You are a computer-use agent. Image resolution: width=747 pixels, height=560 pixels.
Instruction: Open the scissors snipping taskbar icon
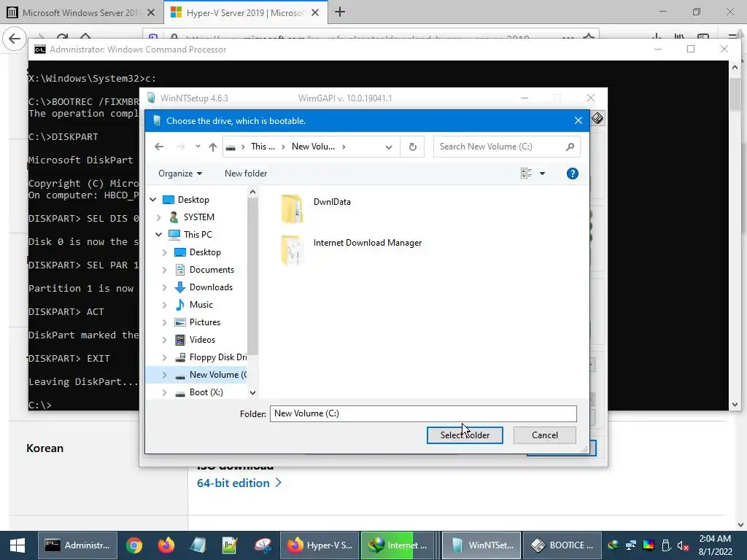[x=262, y=545]
